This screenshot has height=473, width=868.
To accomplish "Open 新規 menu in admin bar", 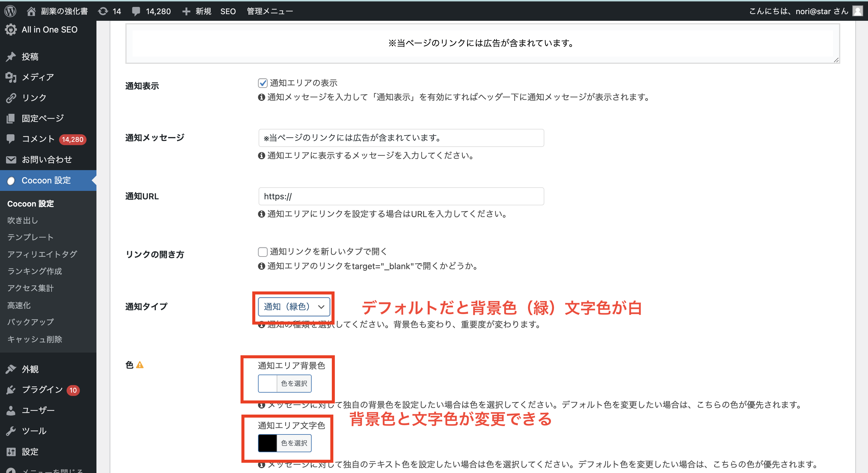I will point(203,11).
